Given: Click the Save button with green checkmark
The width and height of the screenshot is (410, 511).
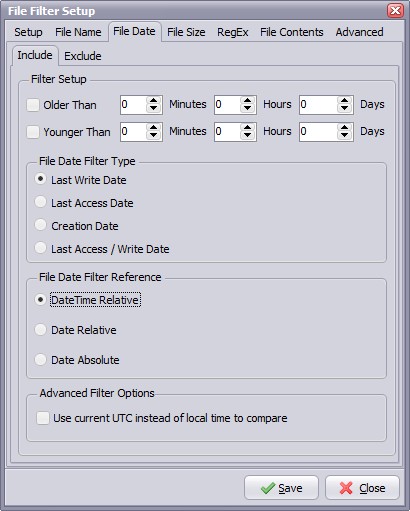Looking at the screenshot, I should click(281, 488).
